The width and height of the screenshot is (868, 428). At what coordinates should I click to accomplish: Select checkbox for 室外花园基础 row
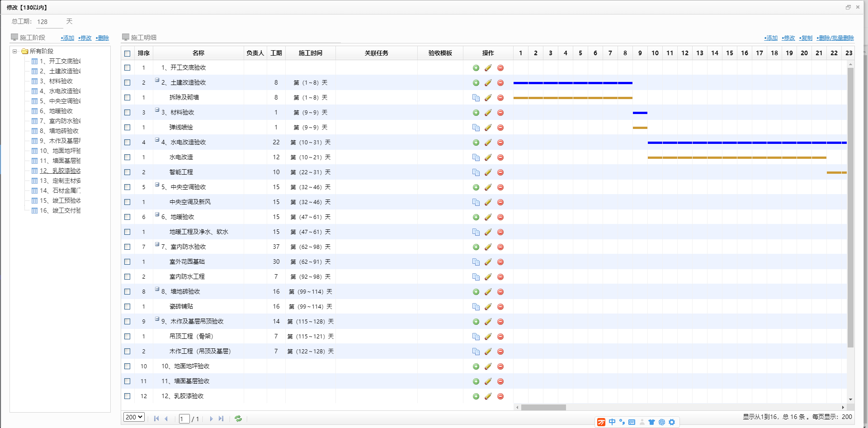[x=127, y=262]
